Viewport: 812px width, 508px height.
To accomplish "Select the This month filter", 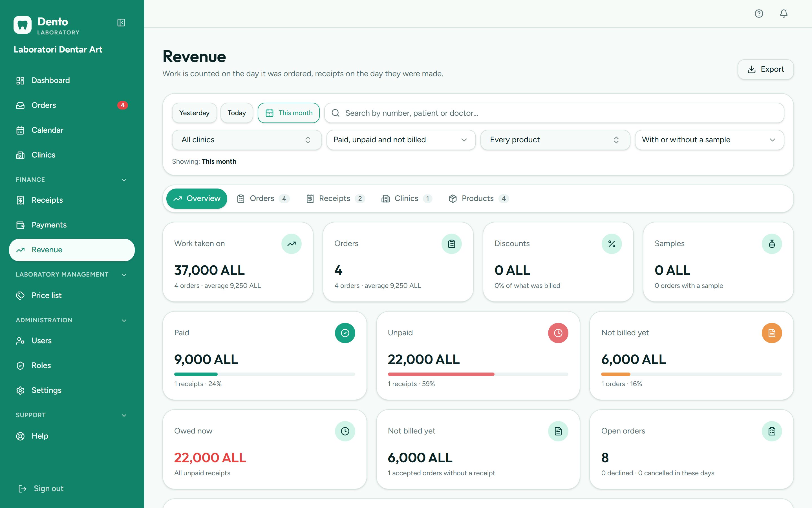I will pyautogui.click(x=288, y=113).
